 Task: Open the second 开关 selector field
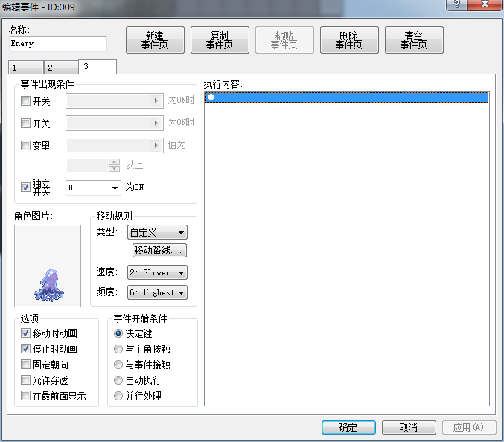pyautogui.click(x=115, y=123)
